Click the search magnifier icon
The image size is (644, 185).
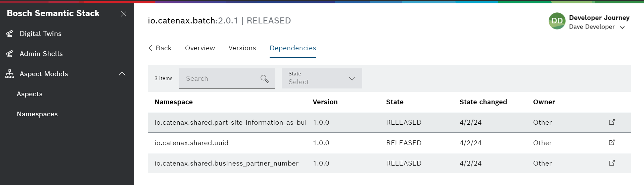coord(265,79)
